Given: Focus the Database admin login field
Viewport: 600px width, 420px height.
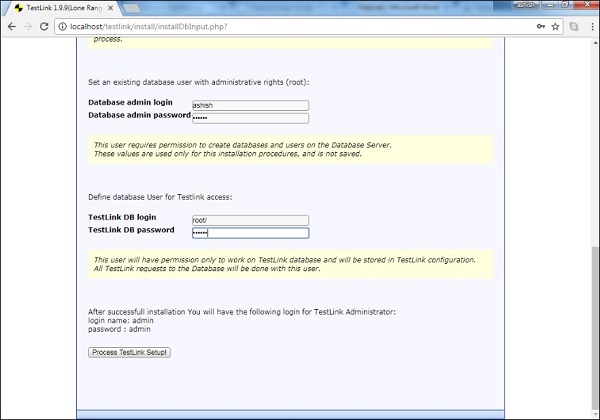Looking at the screenshot, I should [250, 104].
